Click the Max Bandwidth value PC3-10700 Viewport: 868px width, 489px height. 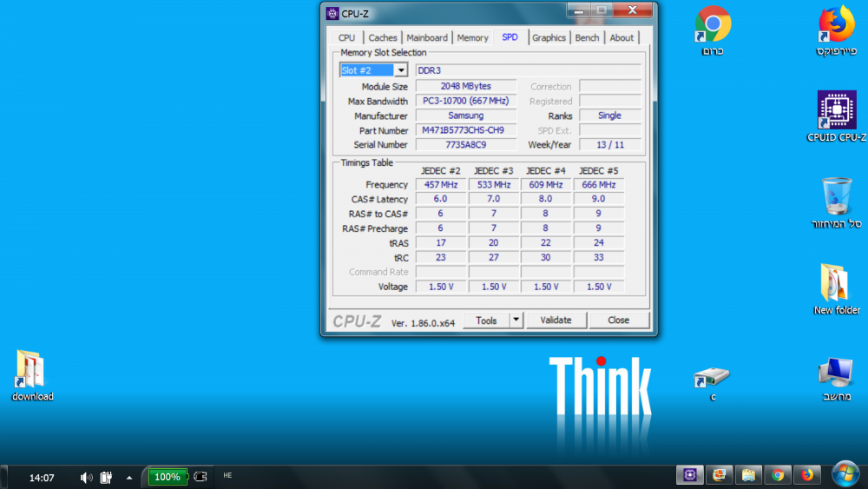coord(465,101)
